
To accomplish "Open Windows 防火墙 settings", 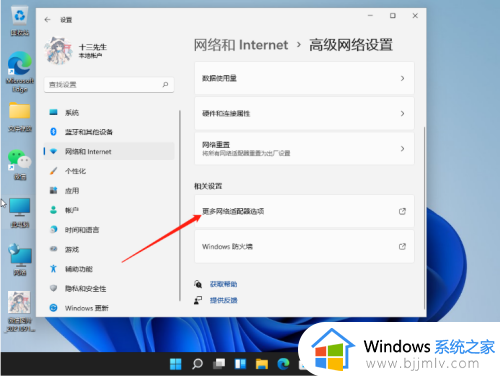I will pyautogui.click(x=304, y=247).
